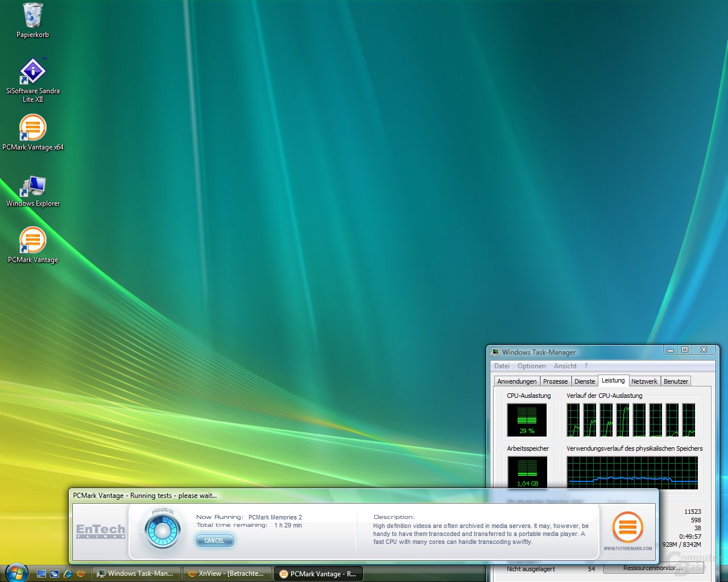Click the '928M / 8342M' value
The image size is (728, 582).
(x=681, y=544)
